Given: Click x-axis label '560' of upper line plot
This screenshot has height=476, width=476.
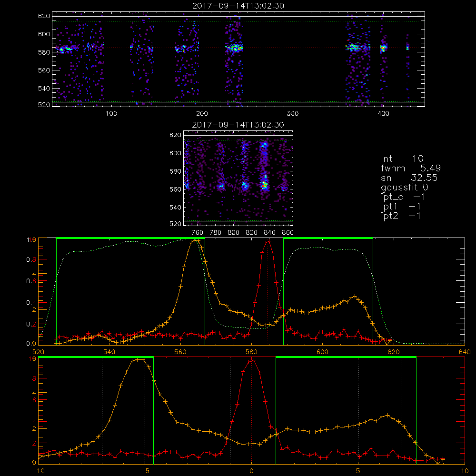Looking at the screenshot, I should click(180, 352).
